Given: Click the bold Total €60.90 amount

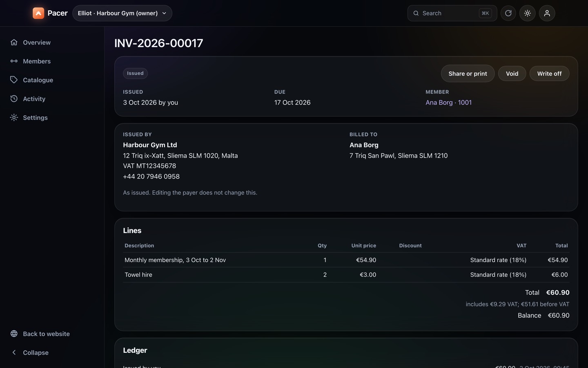Looking at the screenshot, I should [558, 293].
